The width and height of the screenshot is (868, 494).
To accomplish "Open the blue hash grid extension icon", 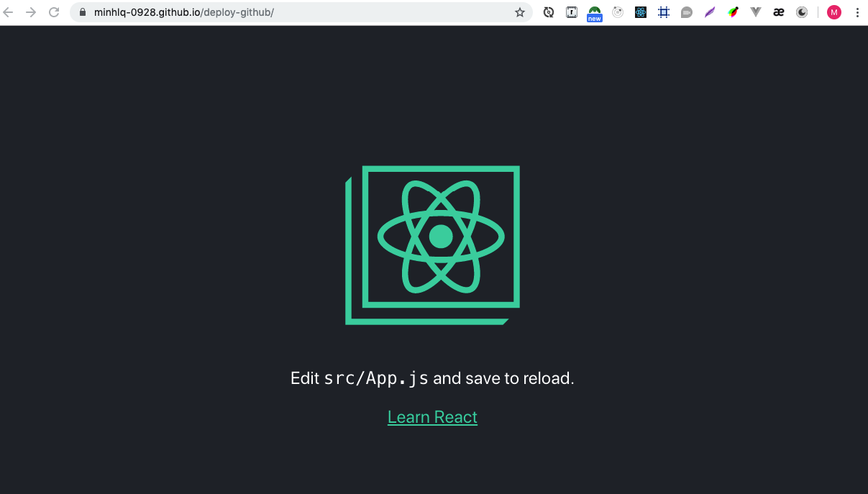I will [x=664, y=12].
